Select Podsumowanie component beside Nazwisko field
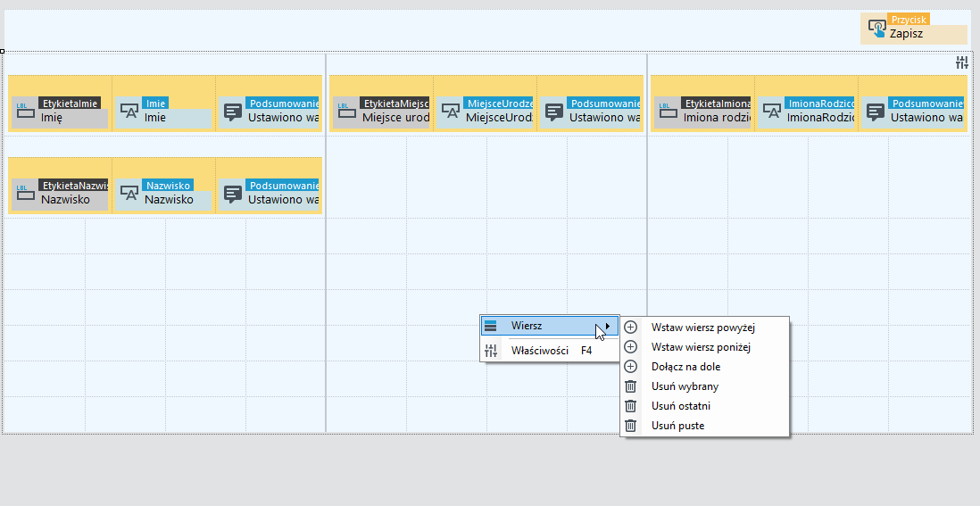This screenshot has height=506, width=980. (269, 195)
